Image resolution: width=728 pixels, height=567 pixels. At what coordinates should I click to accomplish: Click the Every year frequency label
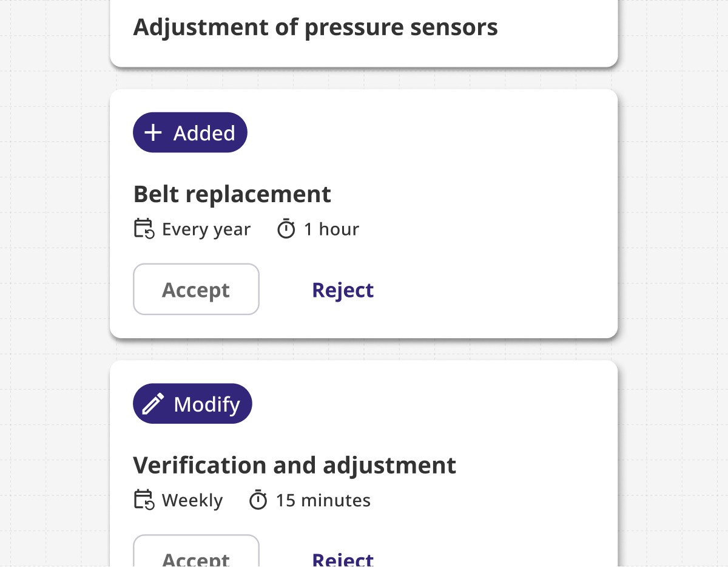206,229
